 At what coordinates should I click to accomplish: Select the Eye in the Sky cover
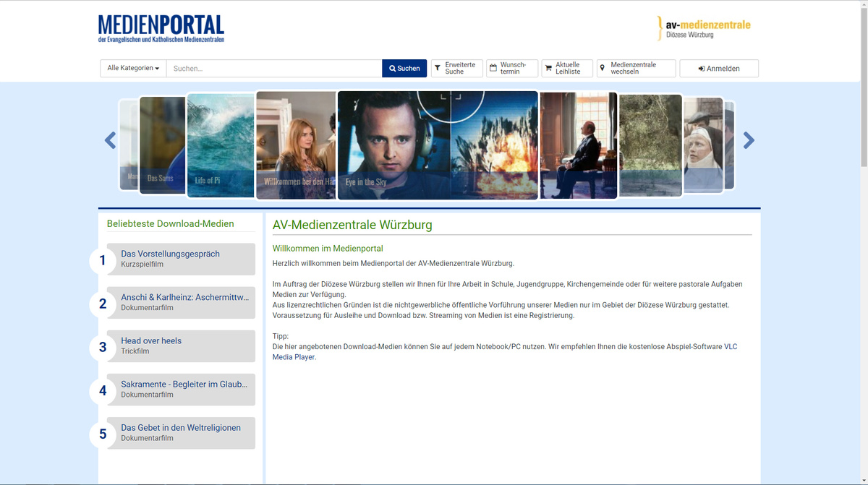click(438, 145)
